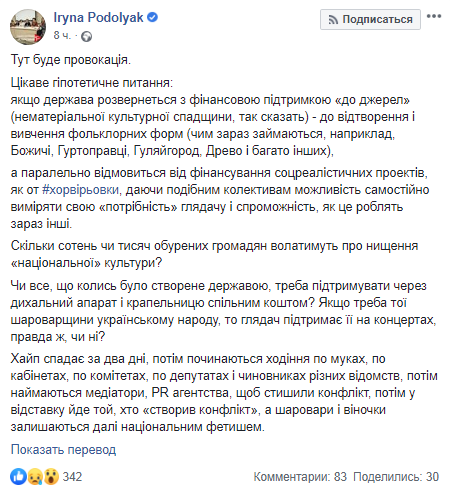The width and height of the screenshot is (450, 491).
Task: Click the blue thumbs-up Like reaction icon
Action: click(18, 476)
